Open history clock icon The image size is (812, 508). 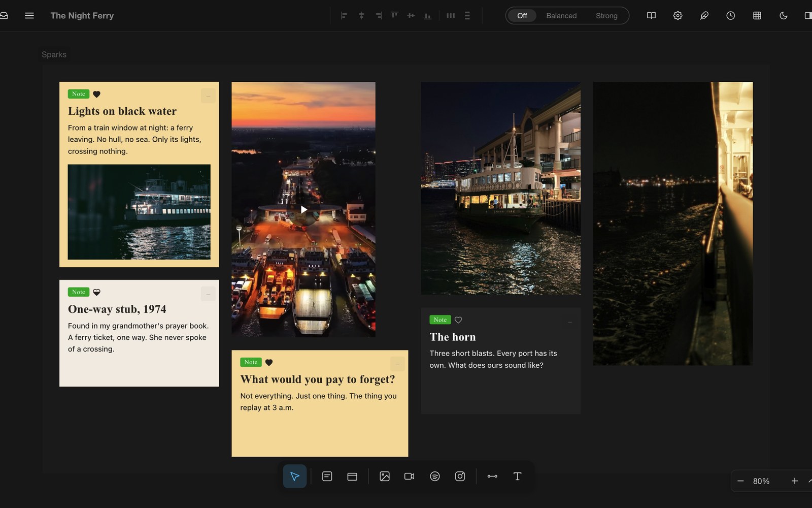[730, 16]
